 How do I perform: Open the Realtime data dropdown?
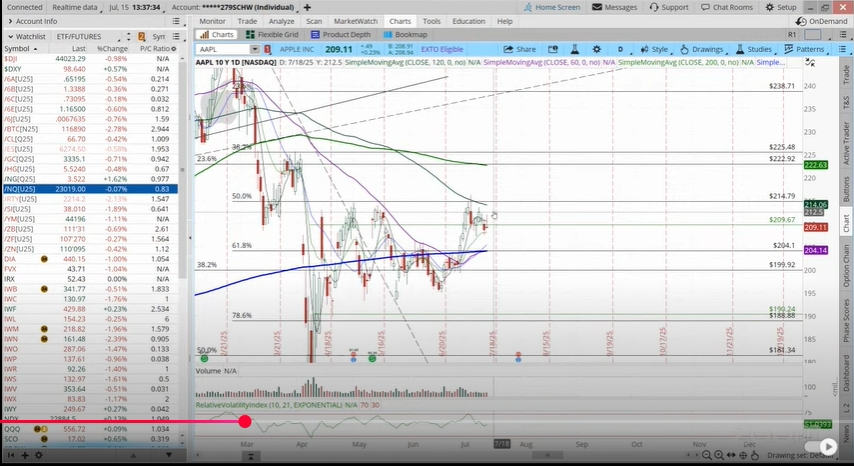pos(75,7)
